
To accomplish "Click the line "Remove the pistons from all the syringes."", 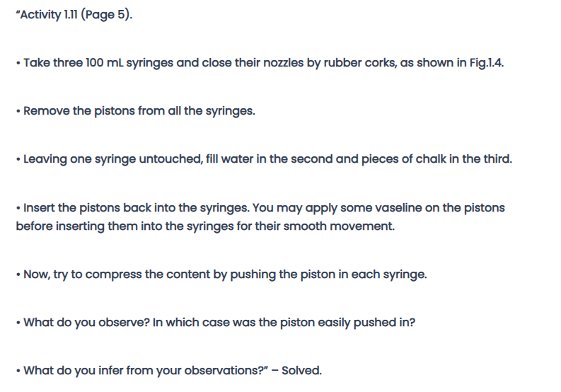I will [139, 111].
